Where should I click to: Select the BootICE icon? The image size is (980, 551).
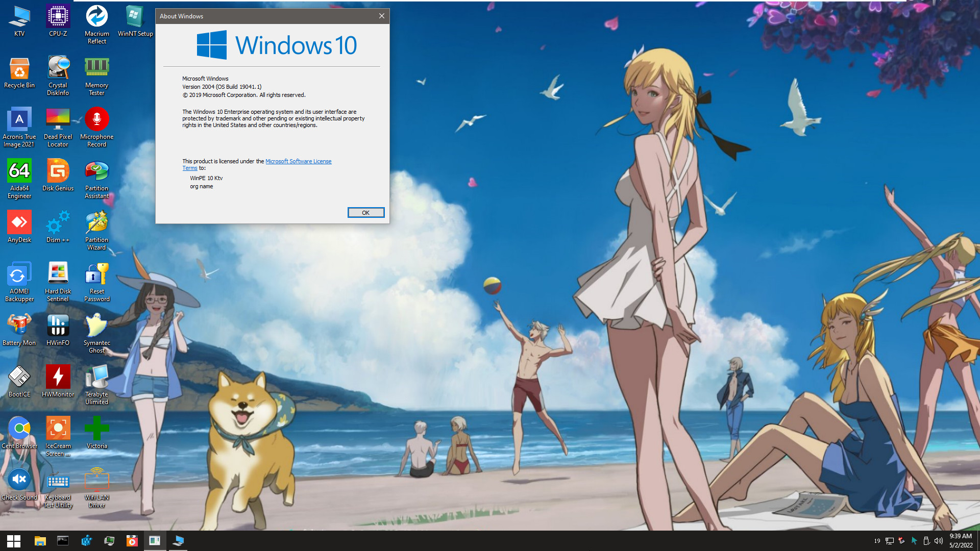[x=19, y=382]
